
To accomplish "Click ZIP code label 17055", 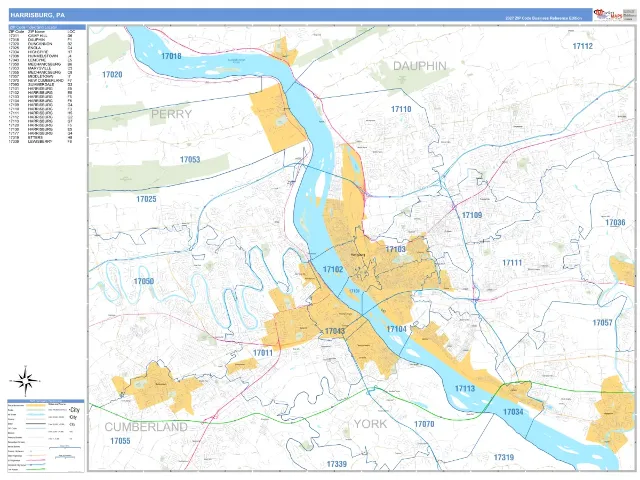I will coord(120,441).
